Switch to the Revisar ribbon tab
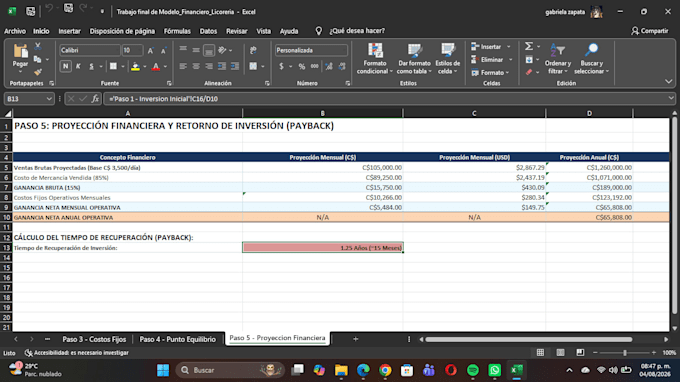The height and width of the screenshot is (382, 680). coord(236,31)
